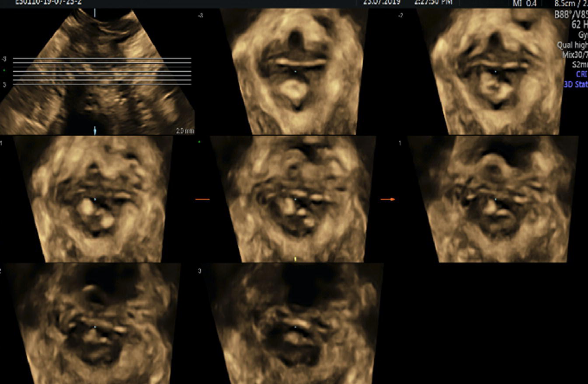The width and height of the screenshot is (588, 384).
Task: Click the patient ID text in the header
Action: pyautogui.click(x=48, y=2)
